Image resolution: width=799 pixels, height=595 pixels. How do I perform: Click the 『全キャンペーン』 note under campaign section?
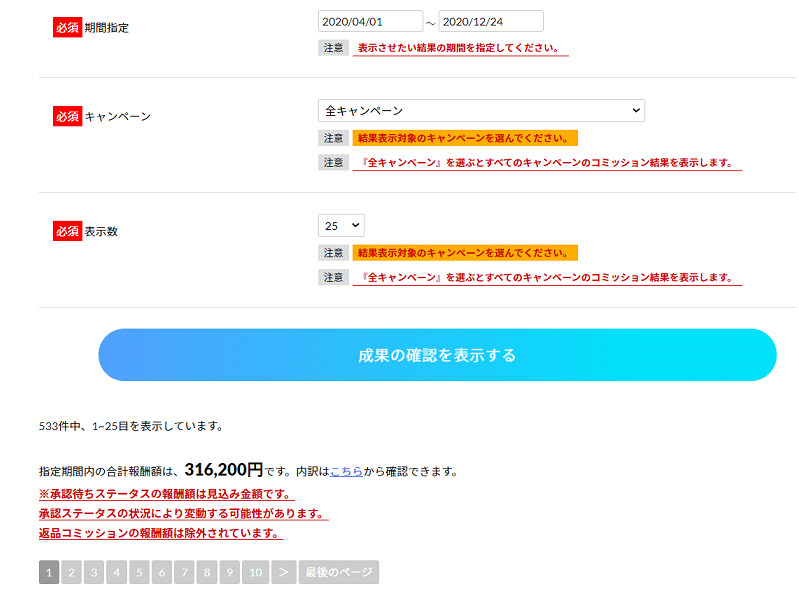click(x=547, y=163)
